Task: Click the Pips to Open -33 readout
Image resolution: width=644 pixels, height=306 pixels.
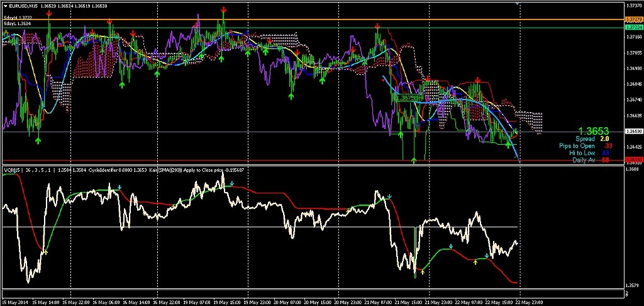Action: 586,146
